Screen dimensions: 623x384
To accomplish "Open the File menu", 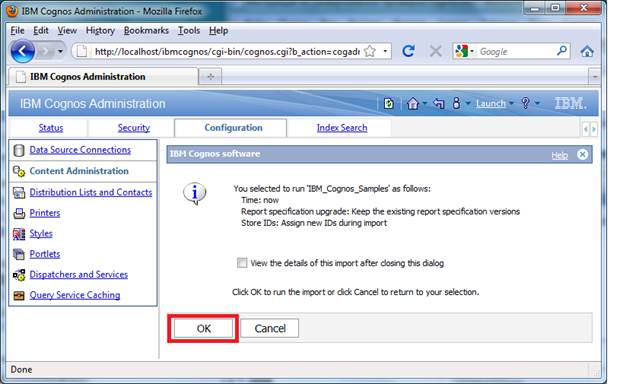I will [17, 31].
